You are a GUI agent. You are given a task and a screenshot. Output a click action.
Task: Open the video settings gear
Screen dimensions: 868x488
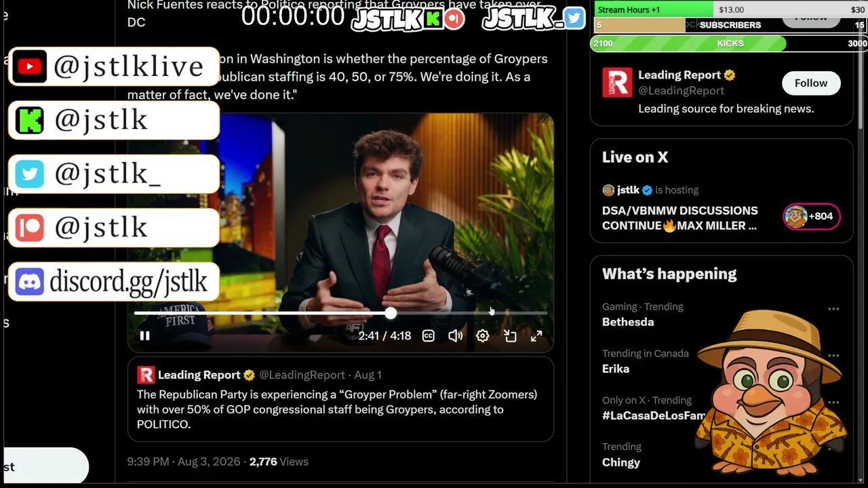(483, 335)
